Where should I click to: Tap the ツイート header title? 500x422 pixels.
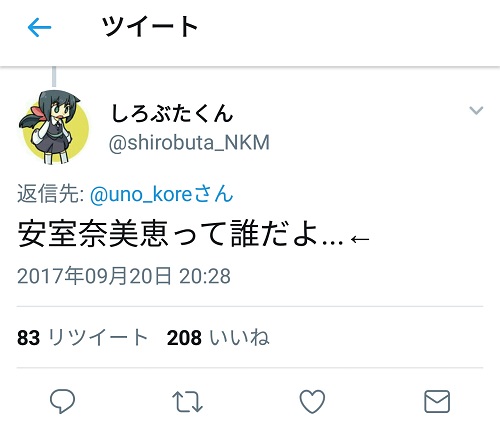(150, 26)
